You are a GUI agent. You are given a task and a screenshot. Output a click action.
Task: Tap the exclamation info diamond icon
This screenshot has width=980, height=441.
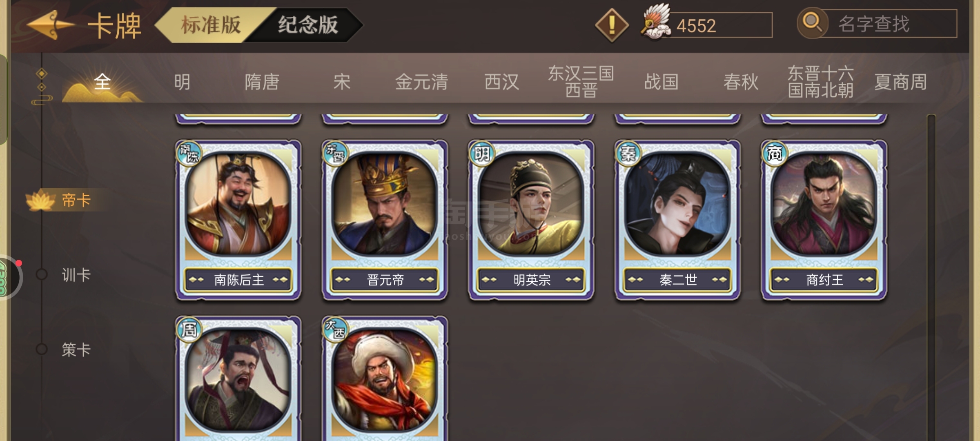[611, 25]
